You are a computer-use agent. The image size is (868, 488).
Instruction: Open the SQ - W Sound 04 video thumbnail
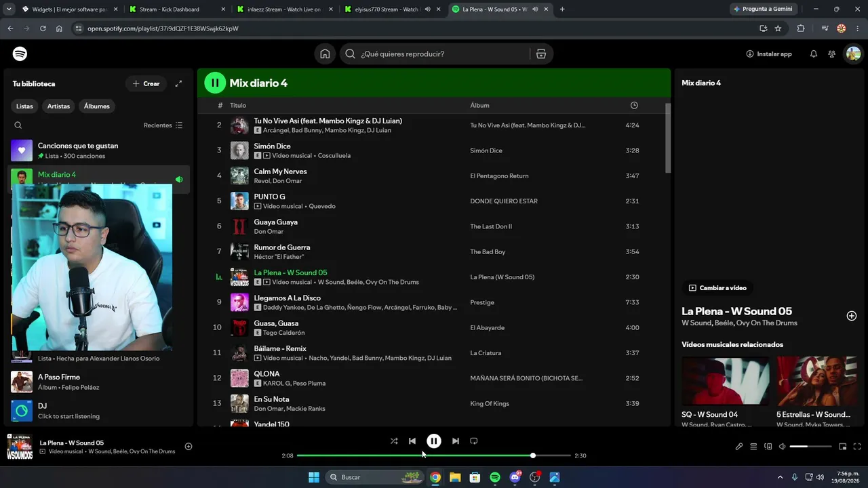pyautogui.click(x=726, y=381)
